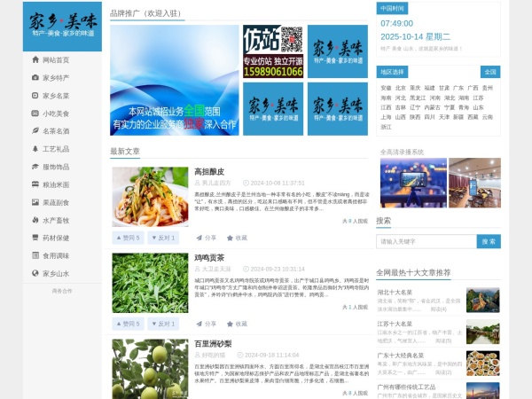The height and width of the screenshot is (399, 532).
Task: Upvote 赞同 5 on 鸡鸣贡茶 article
Action: pos(129,324)
